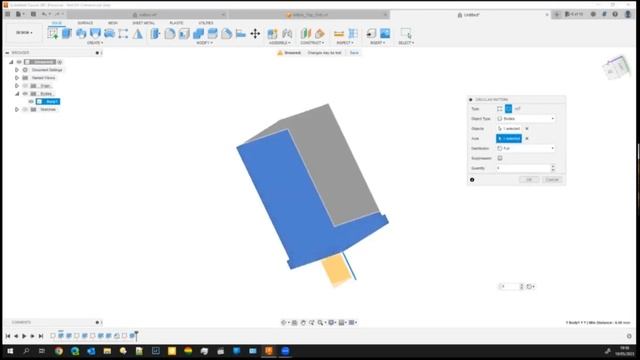Screen dimensions: 640x360
Task: Select the Insert Canvas image tool
Action: click(385, 33)
